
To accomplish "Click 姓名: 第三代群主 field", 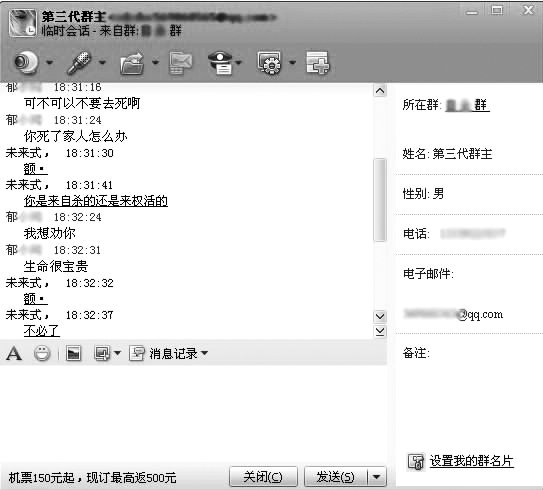I will [x=447, y=153].
